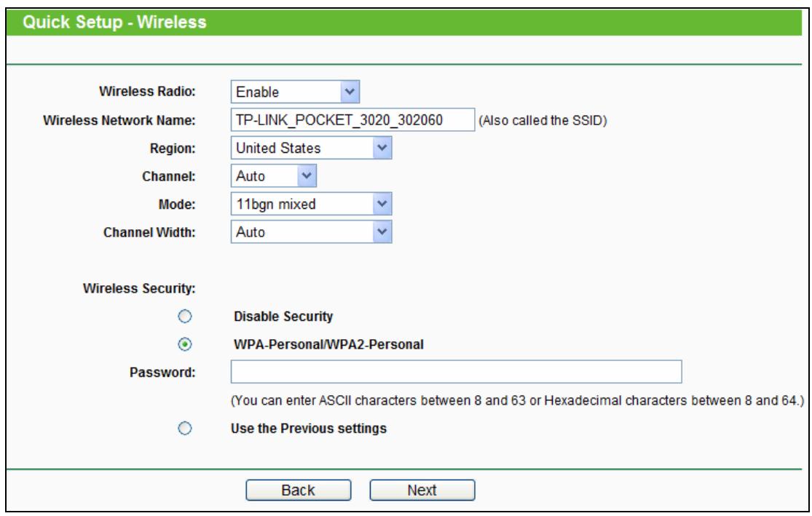812x516 pixels.
Task: Expand the Mode dropdown showing 11bgn mixed
Action: tap(310, 205)
